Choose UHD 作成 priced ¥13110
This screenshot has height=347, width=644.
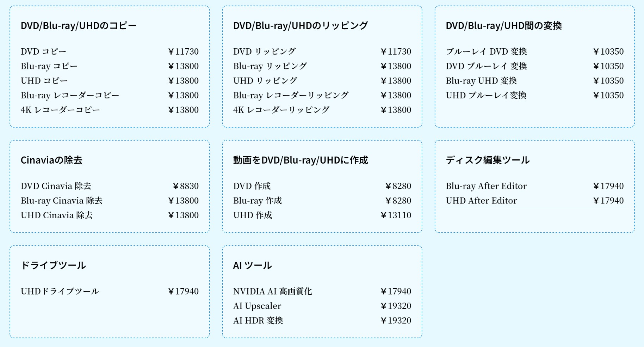(322, 215)
